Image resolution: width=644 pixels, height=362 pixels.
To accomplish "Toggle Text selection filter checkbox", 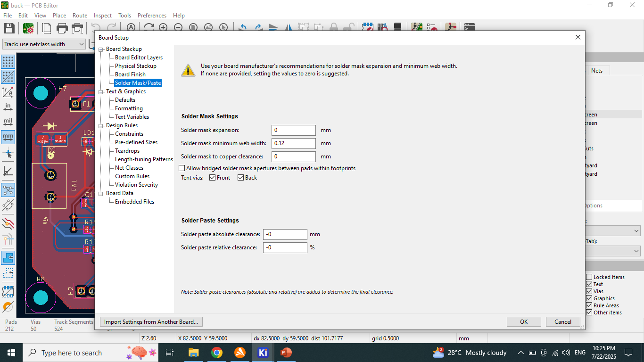I will pos(589,284).
